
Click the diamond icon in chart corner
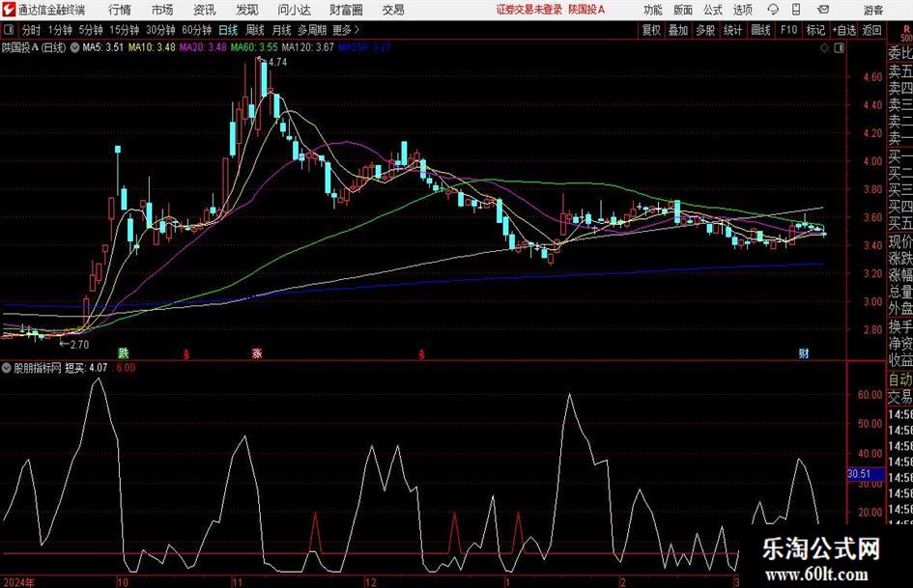824,48
